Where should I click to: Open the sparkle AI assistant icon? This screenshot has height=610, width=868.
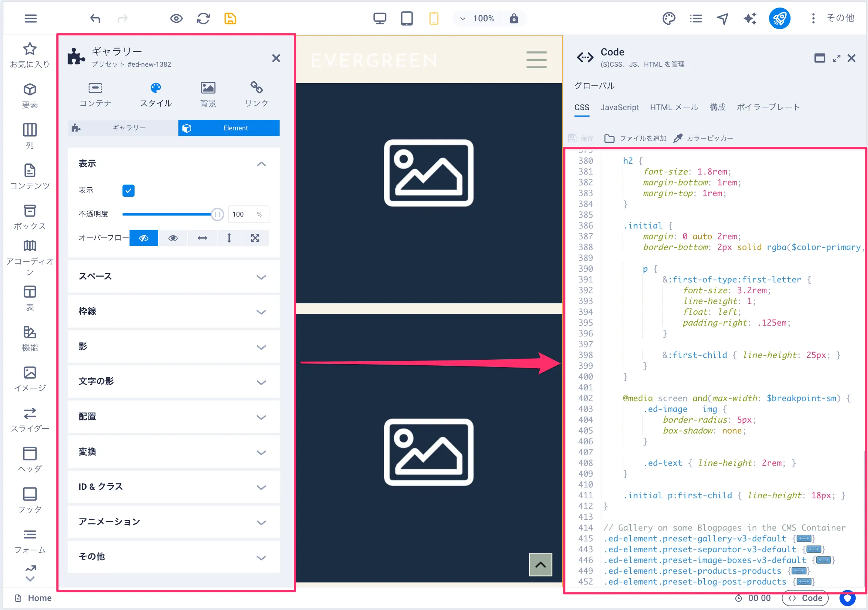click(x=750, y=18)
